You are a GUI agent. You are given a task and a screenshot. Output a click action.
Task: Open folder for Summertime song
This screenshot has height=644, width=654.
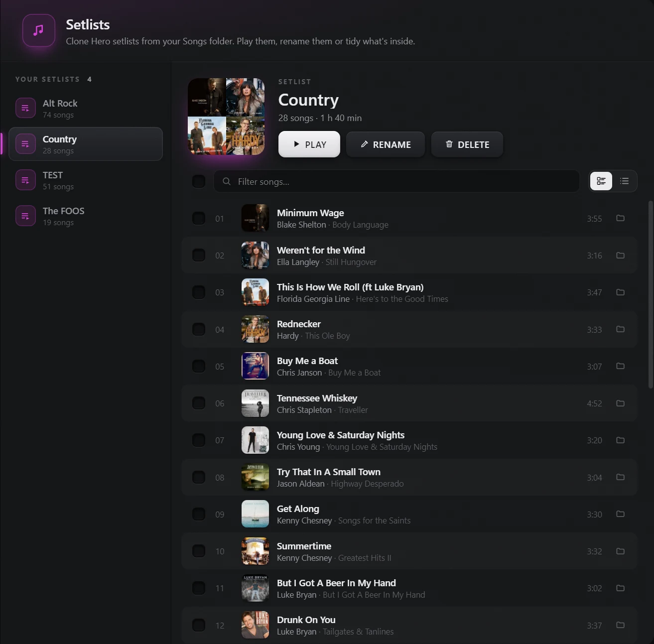point(620,551)
